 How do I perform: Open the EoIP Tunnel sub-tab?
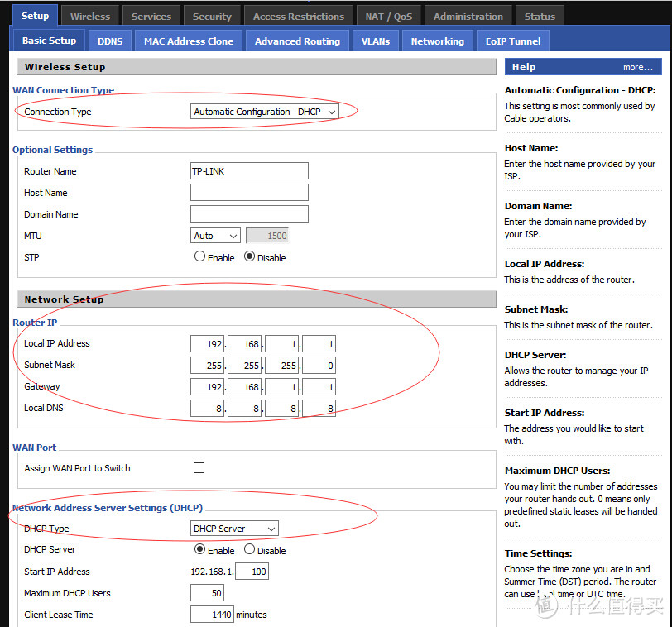point(513,41)
